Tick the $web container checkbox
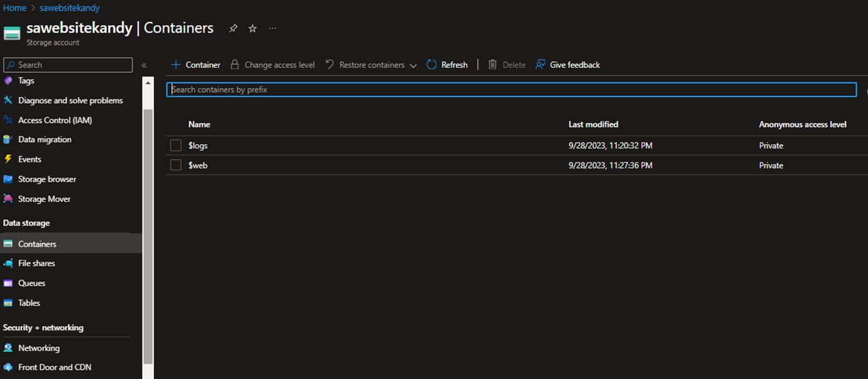Screen dimensions: 868x379 176,165
